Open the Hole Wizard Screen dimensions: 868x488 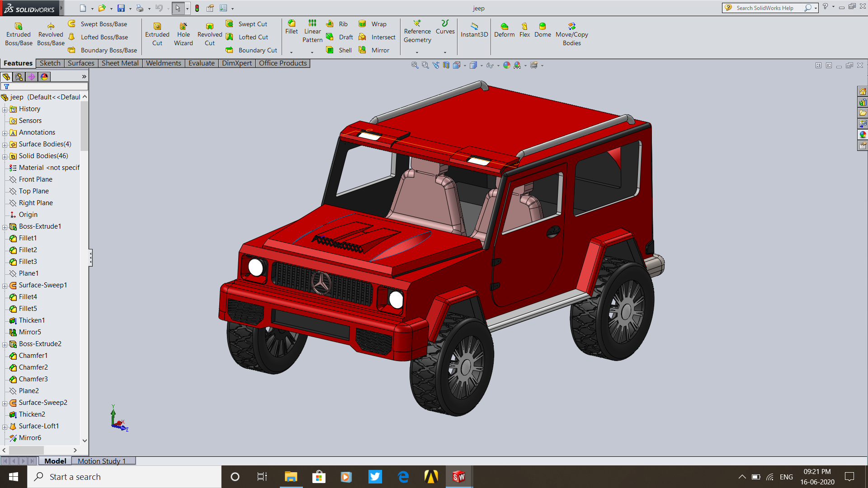[183, 34]
